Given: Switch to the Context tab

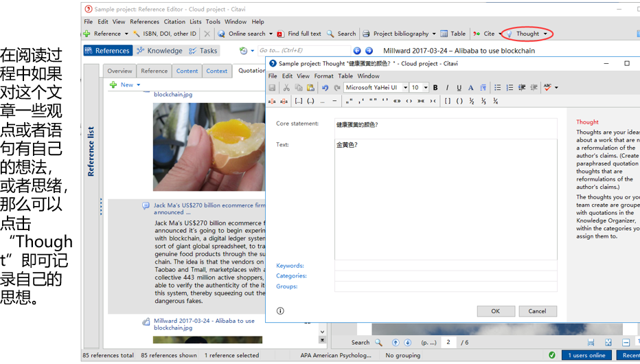Looking at the screenshot, I should tap(216, 71).
